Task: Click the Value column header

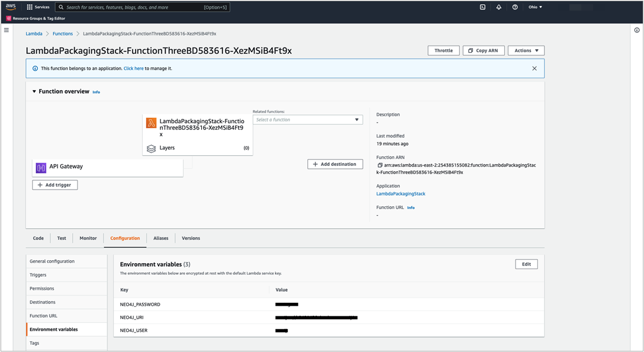Action: [281, 290]
